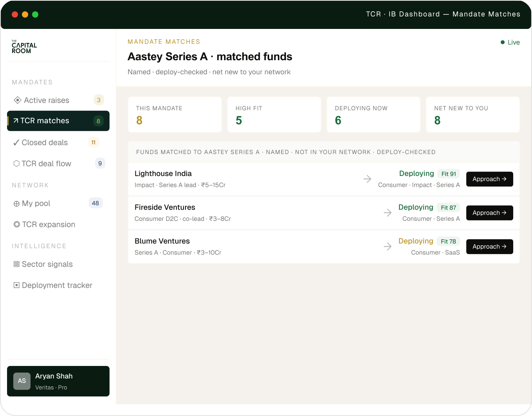The height and width of the screenshot is (416, 532).
Task: Open Active raises in the sidebar
Action: point(58,100)
